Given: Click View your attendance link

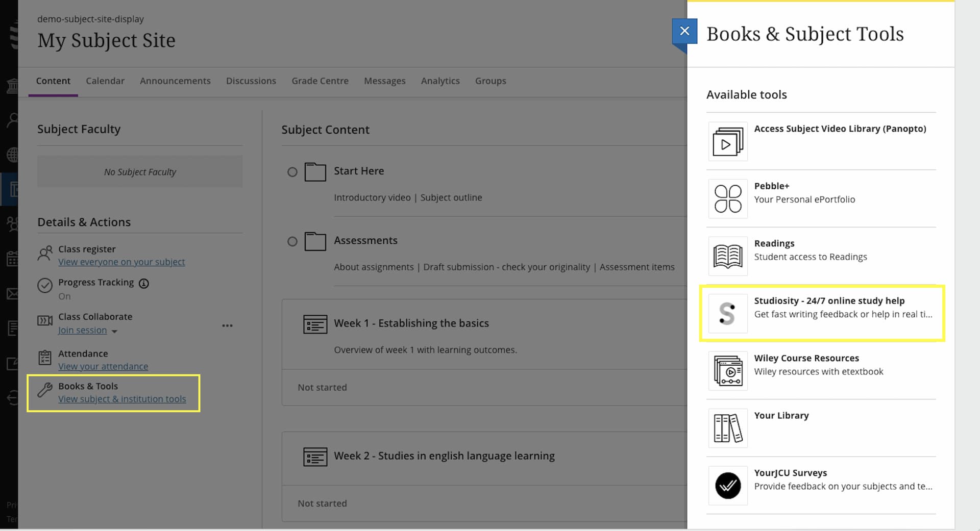Looking at the screenshot, I should pyautogui.click(x=103, y=366).
